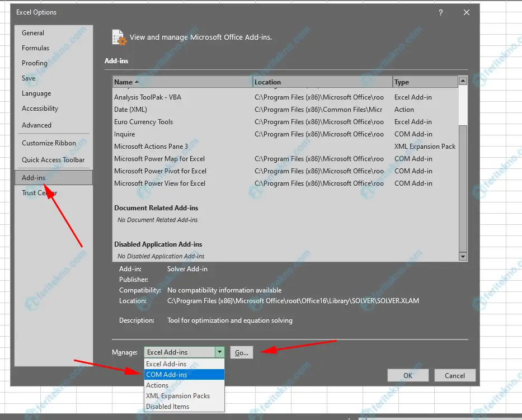Click the add-ins list scrollbar thumb

(463, 188)
